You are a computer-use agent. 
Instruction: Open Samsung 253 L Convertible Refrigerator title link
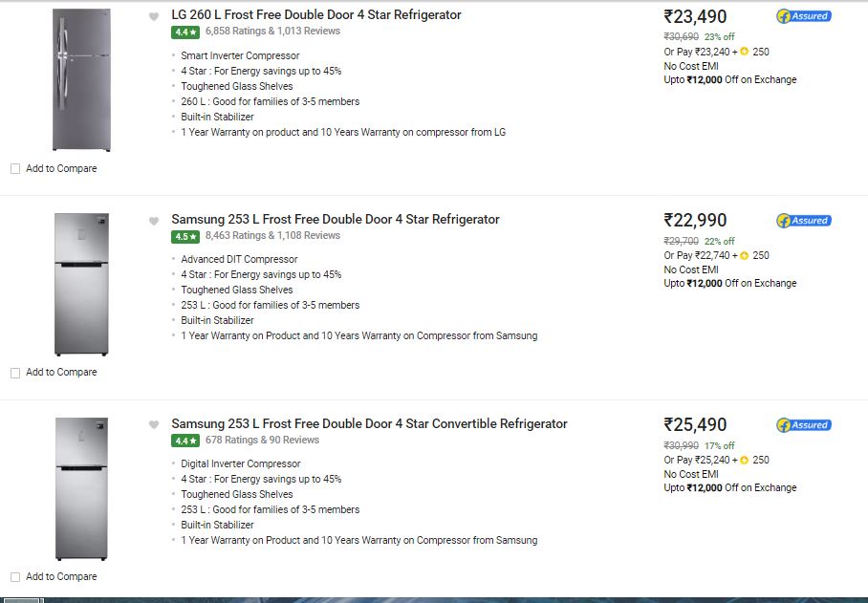pyautogui.click(x=369, y=423)
